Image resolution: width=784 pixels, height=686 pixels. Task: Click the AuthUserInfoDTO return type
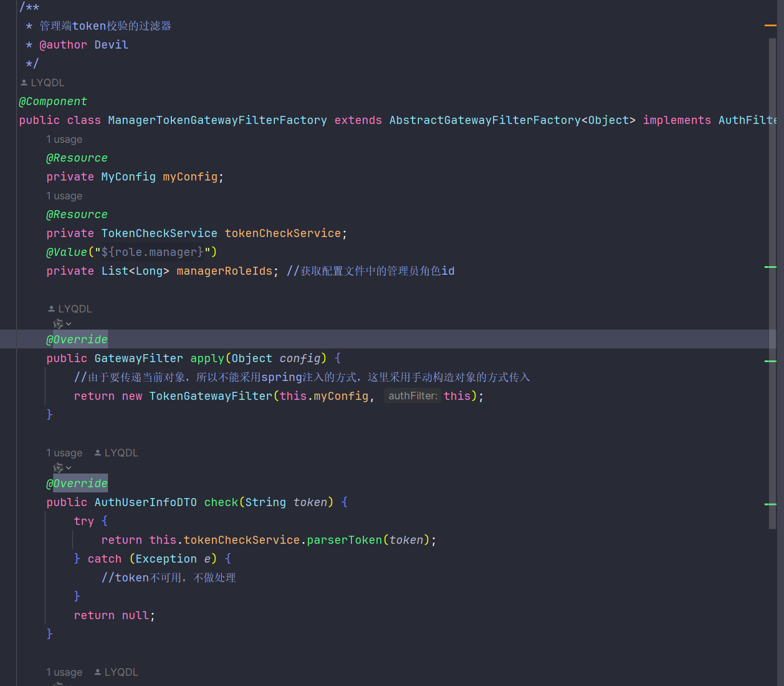tap(146, 503)
